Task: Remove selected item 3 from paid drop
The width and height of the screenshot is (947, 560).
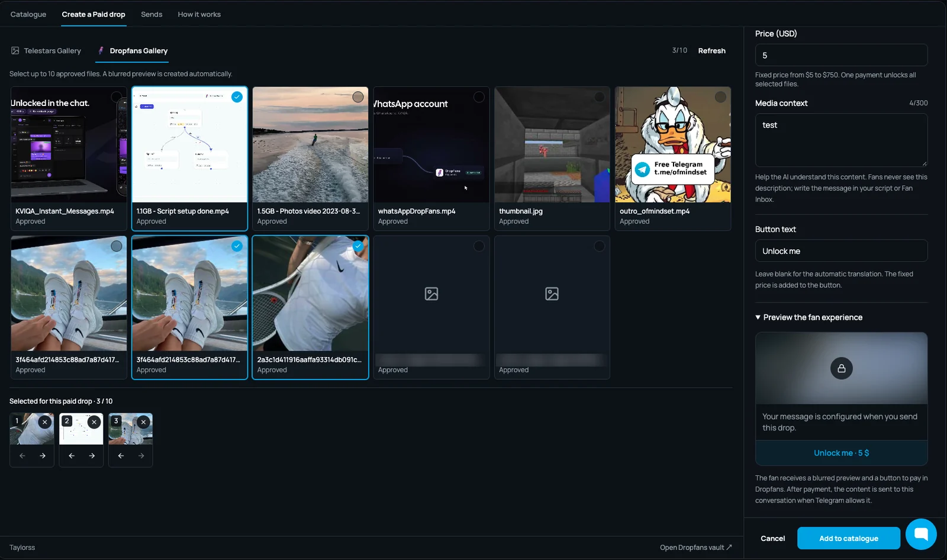Action: point(143,422)
